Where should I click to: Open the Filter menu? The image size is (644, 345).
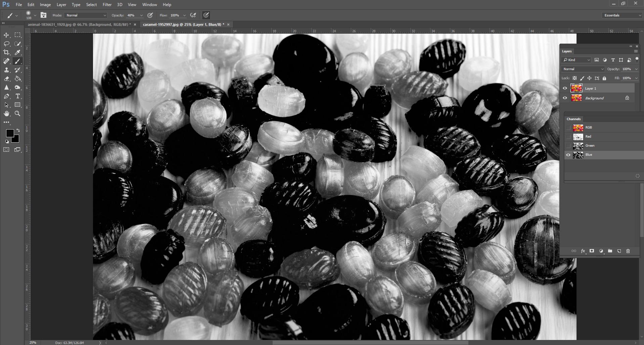(x=107, y=4)
